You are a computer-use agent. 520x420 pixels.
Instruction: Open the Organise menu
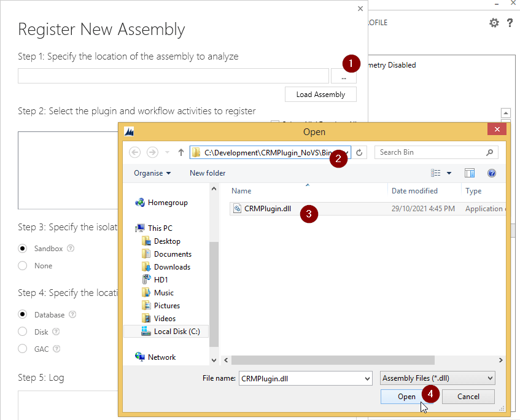(x=152, y=173)
